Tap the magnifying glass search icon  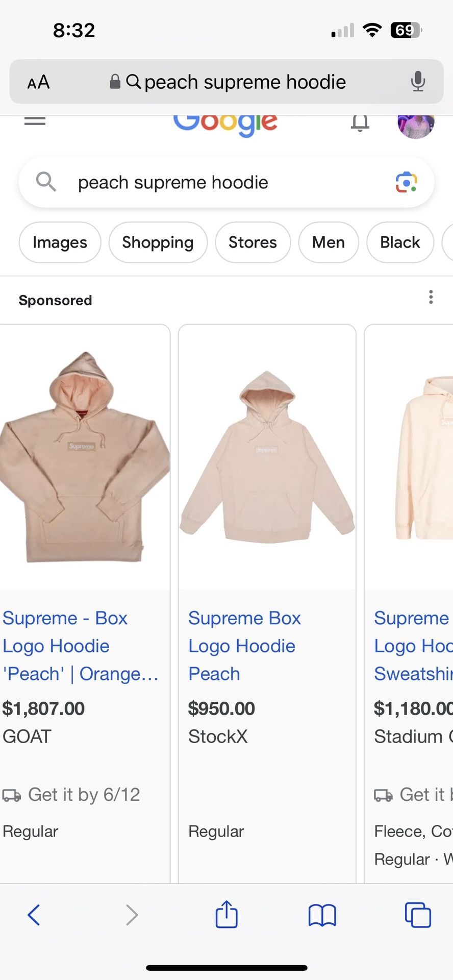(46, 182)
